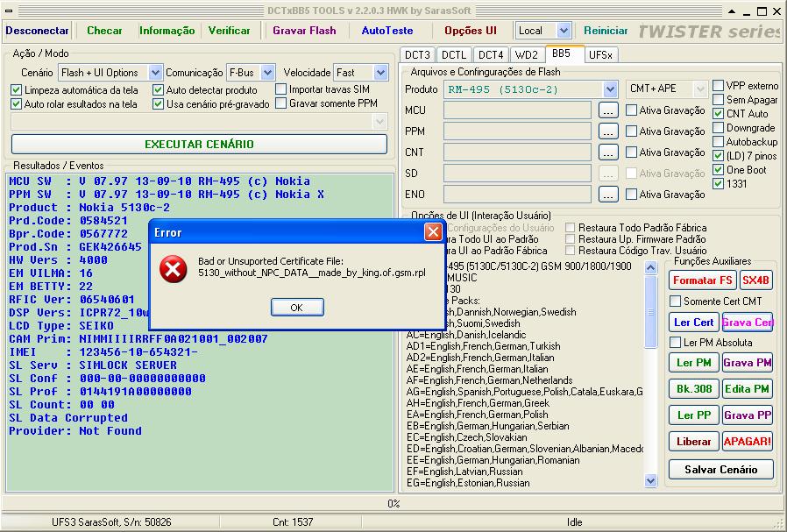Close the Error dialog with X
787x532 pixels.
pos(433,232)
